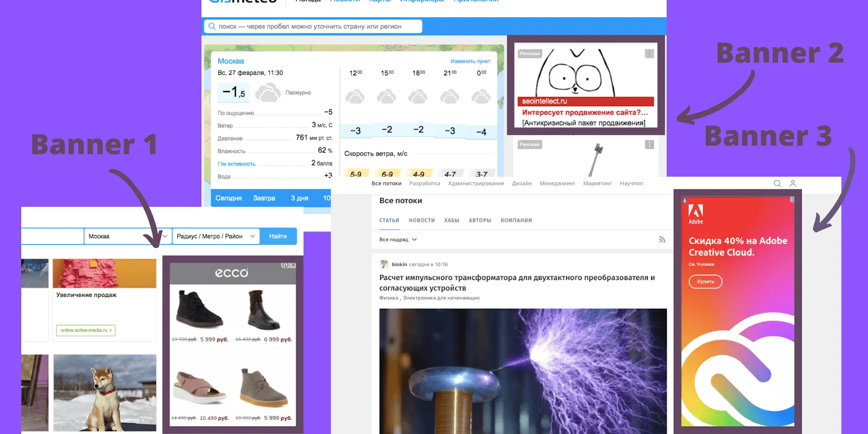The width and height of the screenshot is (868, 434).
Task: Click the Электроника для начинающих tag
Action: tap(441, 298)
